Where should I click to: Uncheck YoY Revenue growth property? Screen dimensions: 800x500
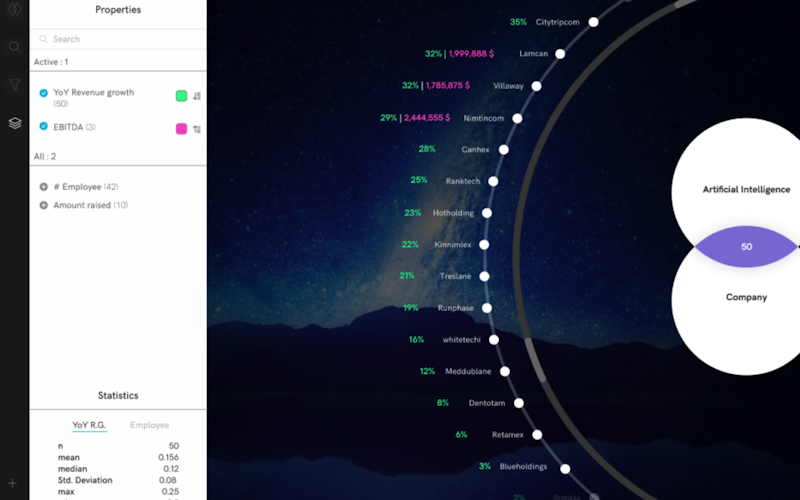(x=43, y=93)
